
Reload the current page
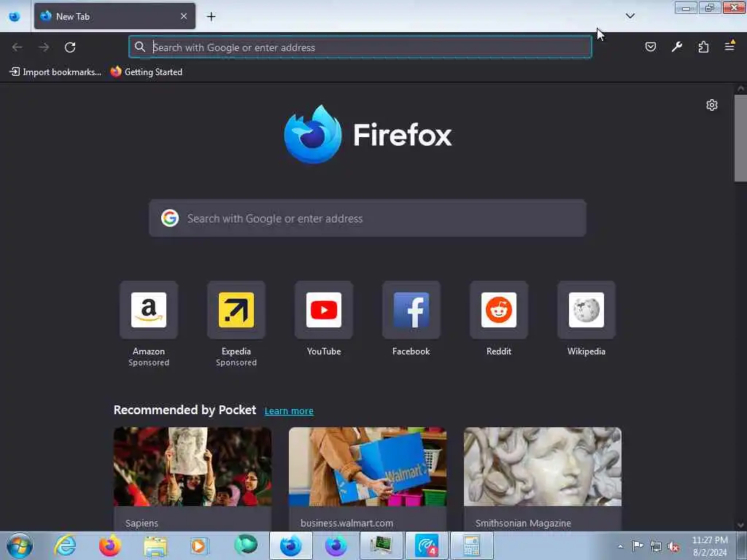click(x=70, y=47)
